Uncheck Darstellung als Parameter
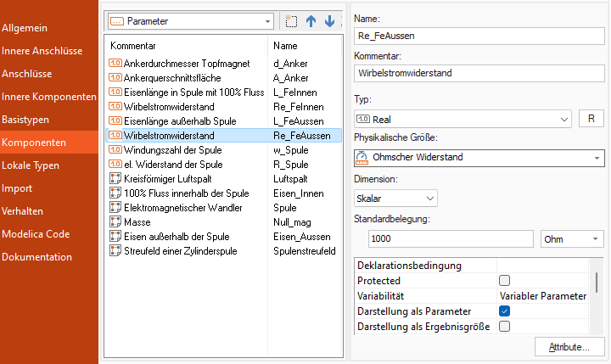 click(504, 311)
